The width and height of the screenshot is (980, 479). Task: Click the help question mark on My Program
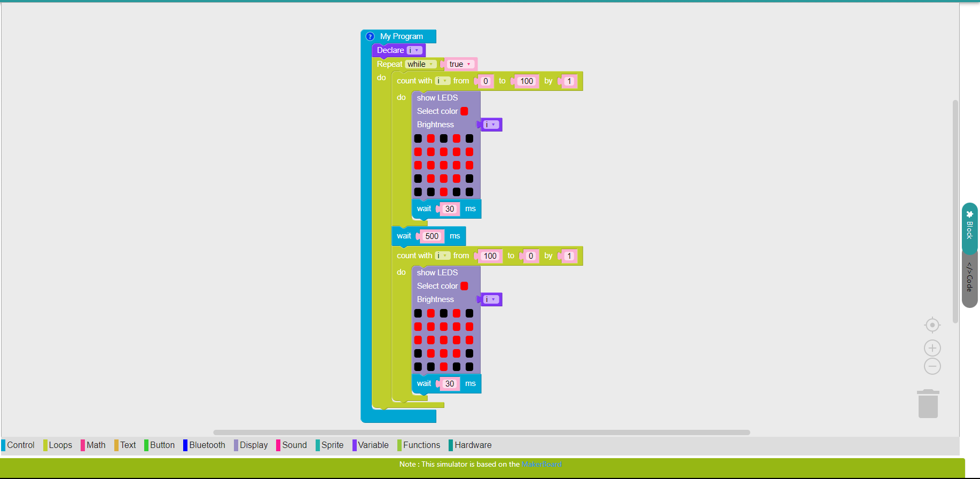pos(370,36)
